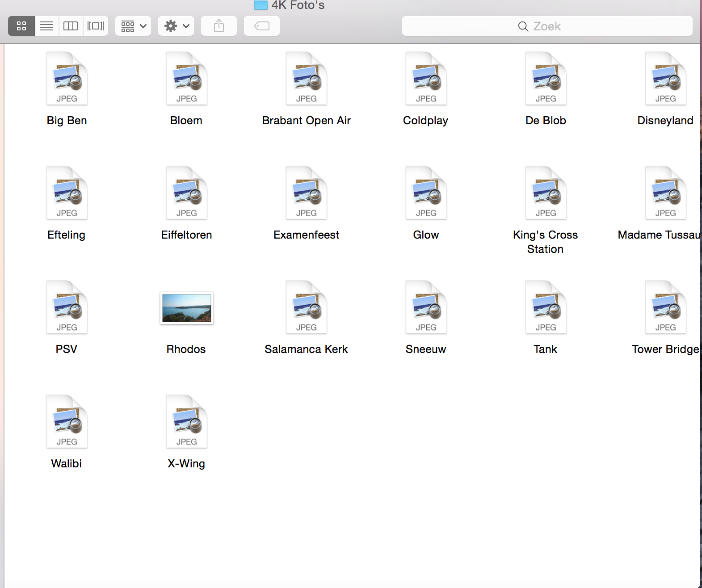Select the Madame Tussaud JPEG file icon
This screenshot has width=702, height=588.
click(666, 193)
